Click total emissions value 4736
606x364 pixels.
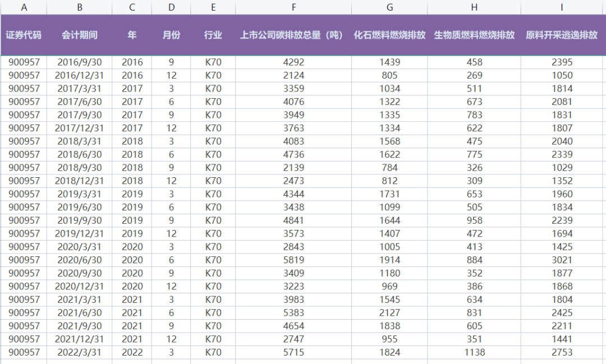[x=293, y=155]
